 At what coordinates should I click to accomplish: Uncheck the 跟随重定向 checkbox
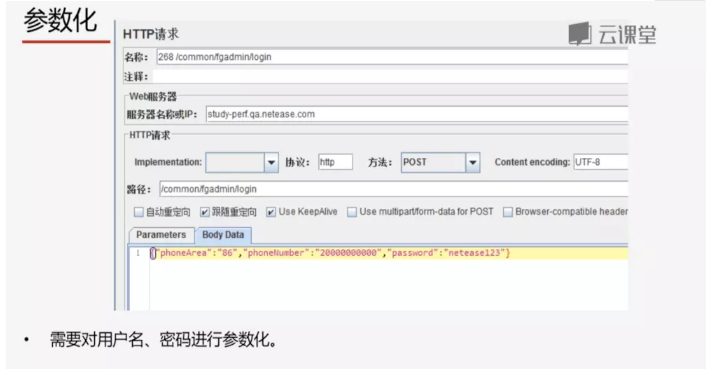click(x=205, y=212)
